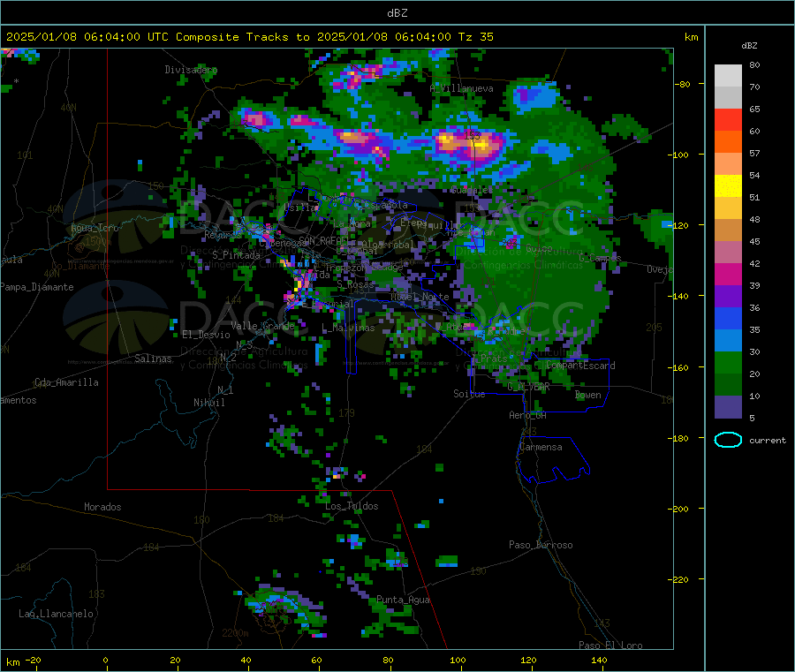
Task: Click the 'Punta_Agua' map label
Action: coord(403,600)
